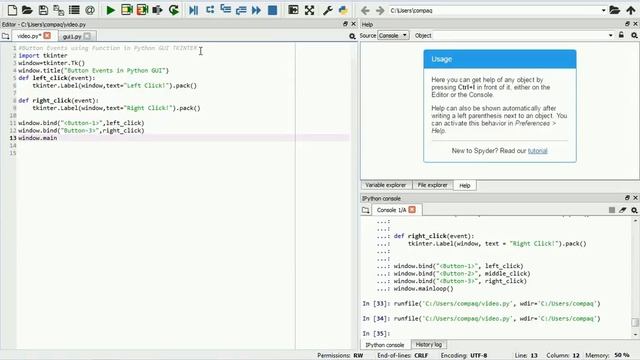The image size is (640, 360).
Task: Step over the current line in debugger
Action: pyautogui.click(x=210, y=10)
